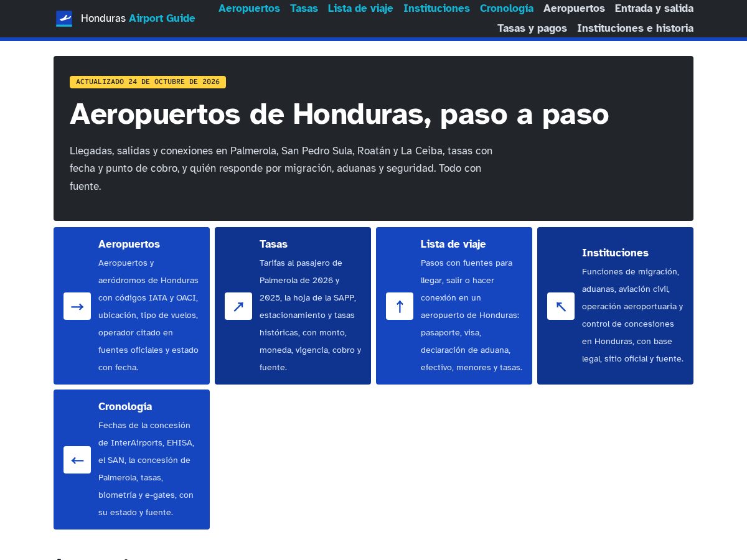747x560 pixels.
Task: Click up-left arrow icon on Instituciones card
Action: pos(561,306)
